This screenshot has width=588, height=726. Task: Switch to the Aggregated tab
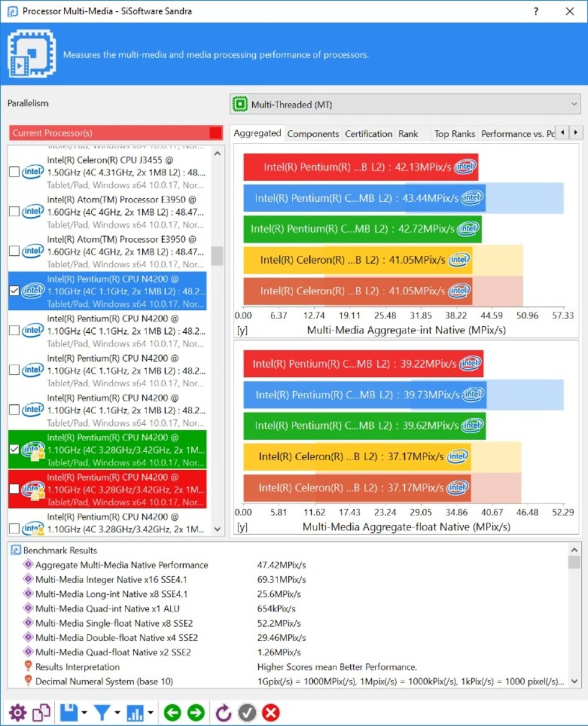click(258, 134)
